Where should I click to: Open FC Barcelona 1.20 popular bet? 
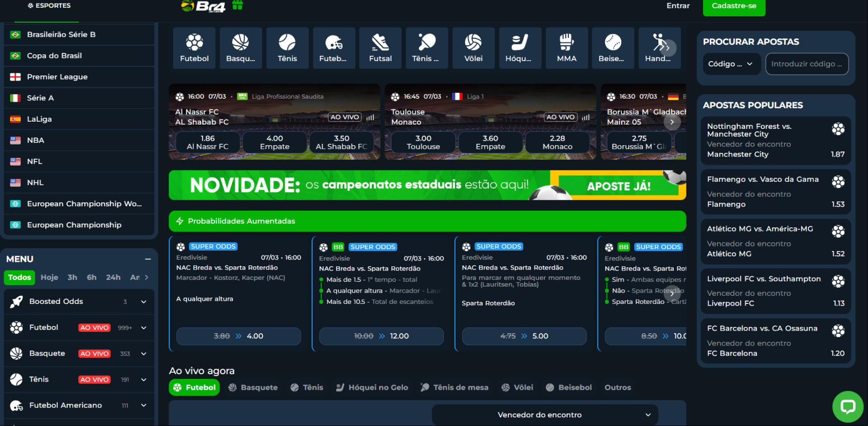[776, 341]
